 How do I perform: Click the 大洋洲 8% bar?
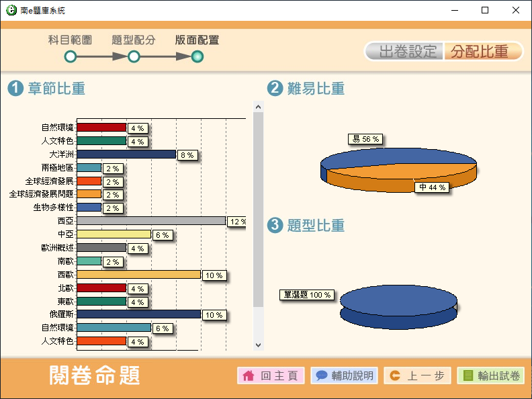(x=126, y=154)
